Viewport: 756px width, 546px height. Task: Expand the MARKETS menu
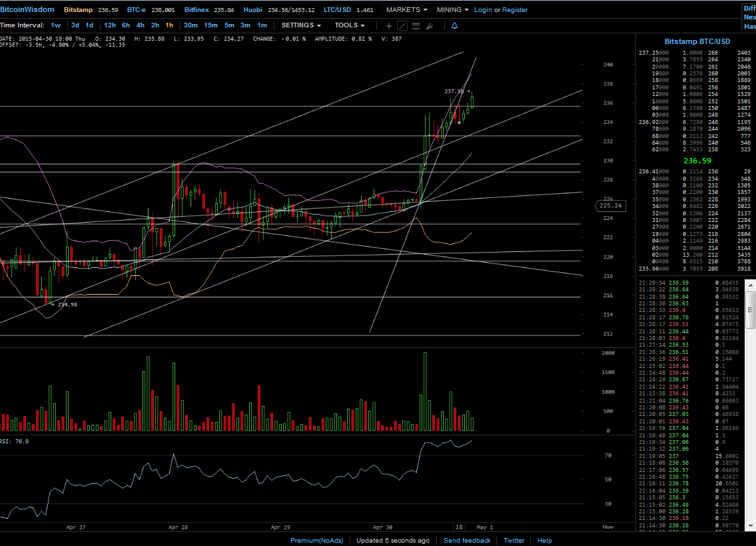406,9
